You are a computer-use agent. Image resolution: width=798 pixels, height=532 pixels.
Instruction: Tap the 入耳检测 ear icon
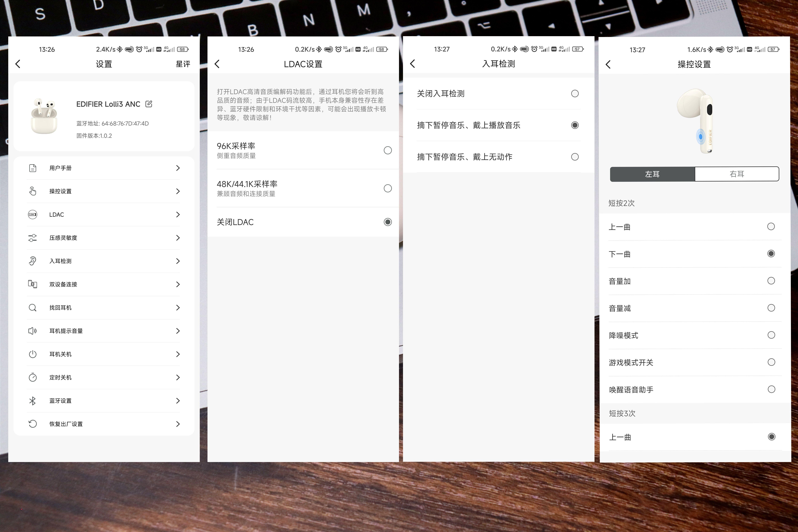click(x=33, y=261)
